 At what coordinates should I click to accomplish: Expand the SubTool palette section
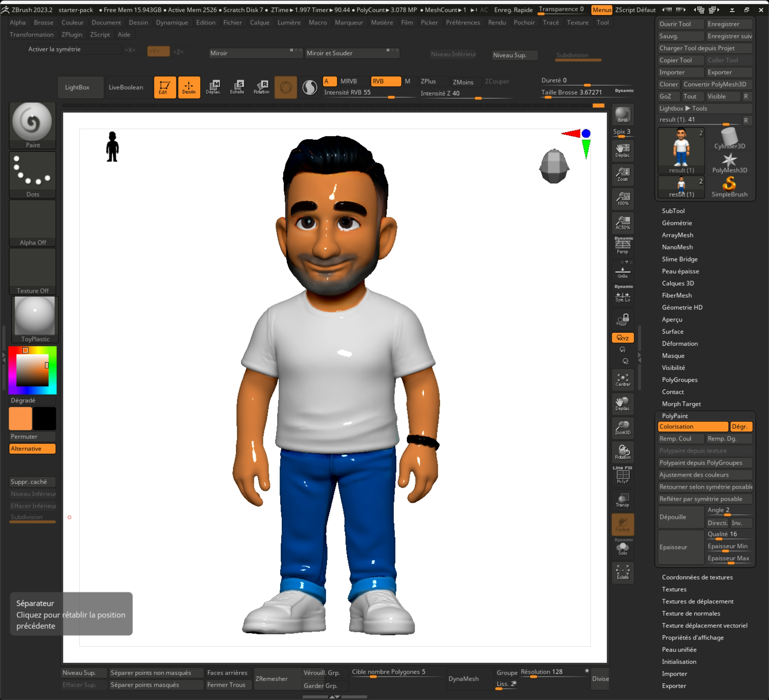click(673, 211)
